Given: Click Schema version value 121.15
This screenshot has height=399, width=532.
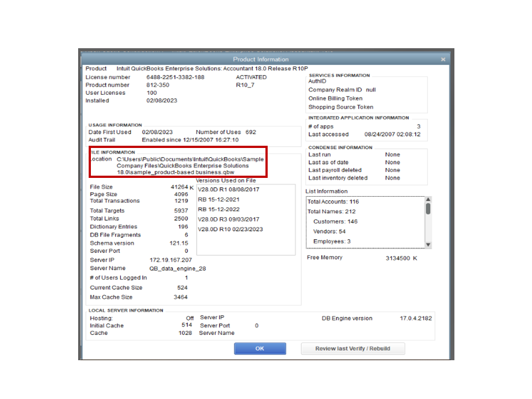Looking at the screenshot, I should pyautogui.click(x=179, y=243).
